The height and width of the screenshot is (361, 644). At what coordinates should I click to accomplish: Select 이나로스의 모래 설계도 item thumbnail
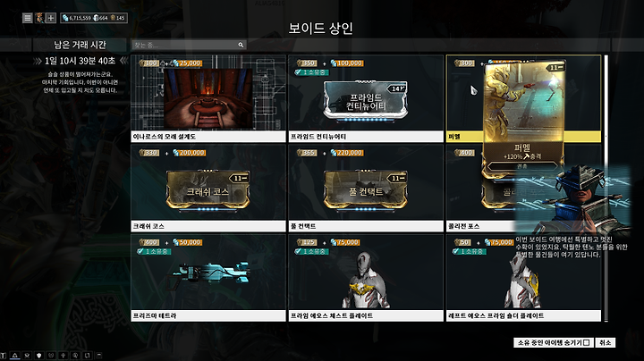pyautogui.click(x=208, y=98)
